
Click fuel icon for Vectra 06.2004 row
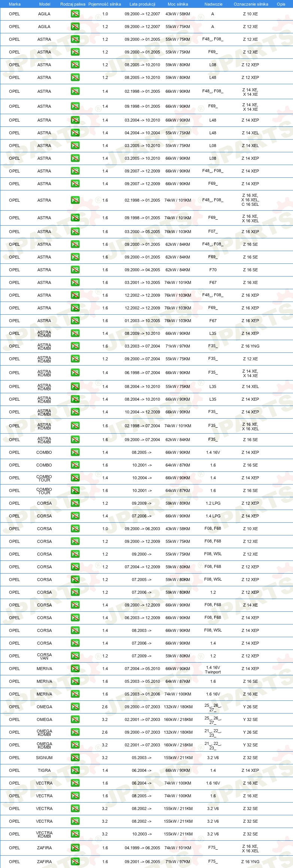point(75,783)
